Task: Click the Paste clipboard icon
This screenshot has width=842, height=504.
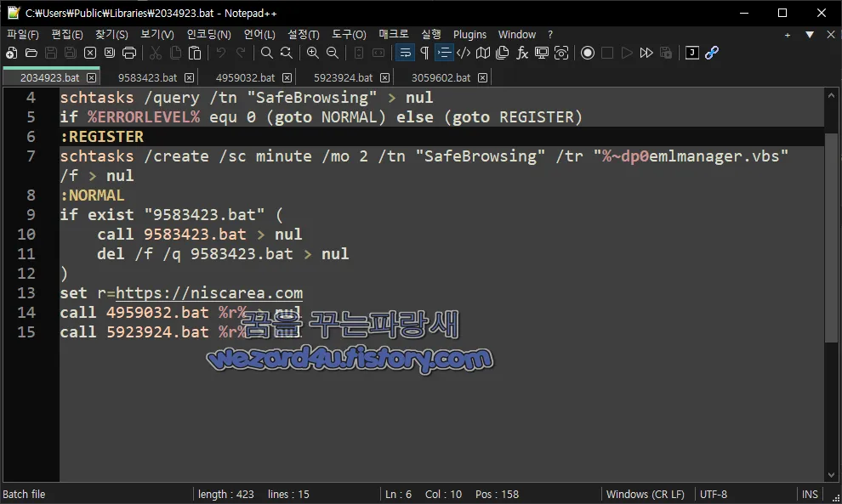Action: click(195, 53)
